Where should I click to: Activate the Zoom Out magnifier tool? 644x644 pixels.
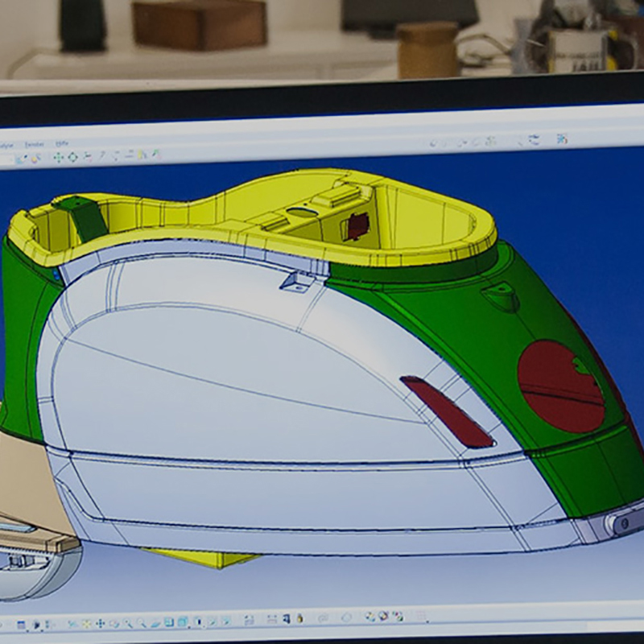pyautogui.click(x=142, y=624)
